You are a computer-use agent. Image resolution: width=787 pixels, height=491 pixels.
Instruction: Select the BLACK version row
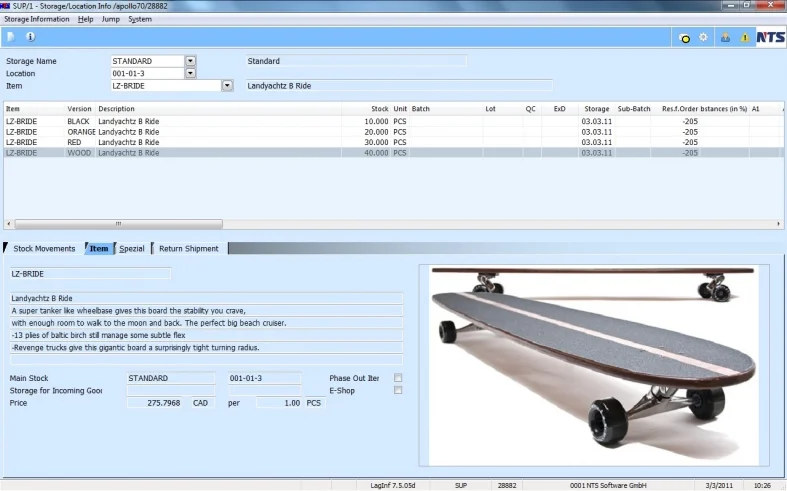[x=393, y=121]
